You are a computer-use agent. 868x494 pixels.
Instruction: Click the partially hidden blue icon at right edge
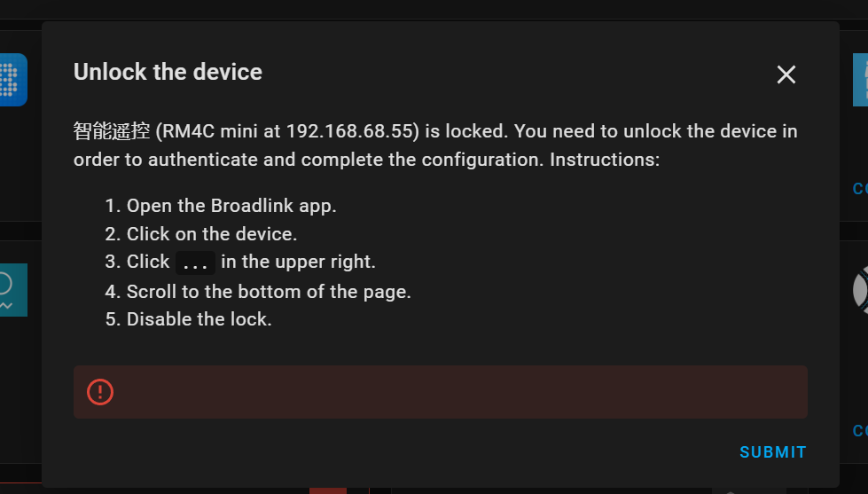(x=860, y=80)
